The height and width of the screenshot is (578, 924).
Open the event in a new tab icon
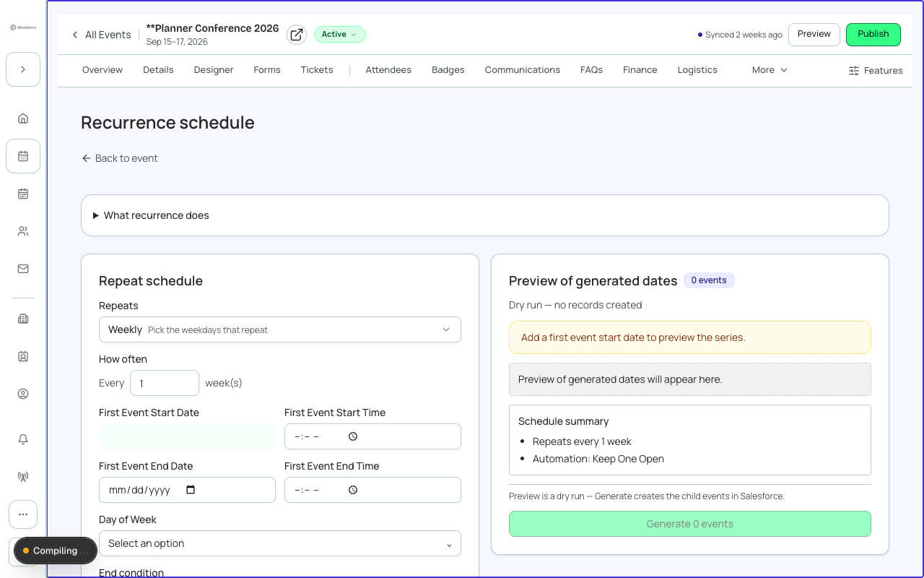(297, 35)
